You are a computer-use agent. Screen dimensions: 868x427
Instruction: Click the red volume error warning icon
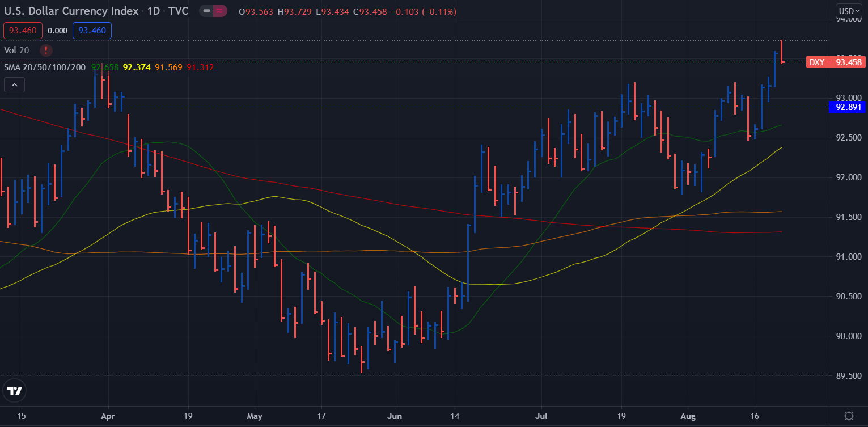coord(46,50)
